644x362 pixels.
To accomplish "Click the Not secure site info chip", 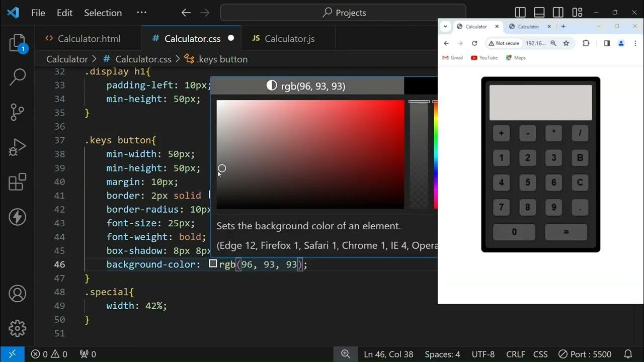I will (504, 43).
